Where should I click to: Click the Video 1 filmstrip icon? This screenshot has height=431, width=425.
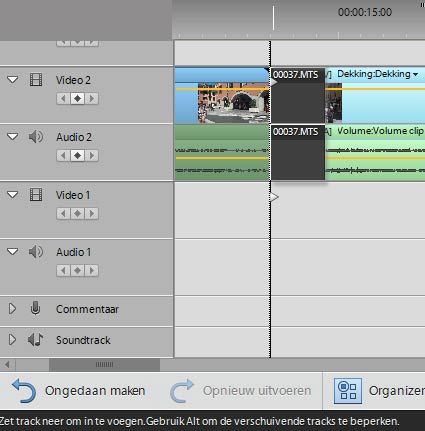click(x=36, y=195)
